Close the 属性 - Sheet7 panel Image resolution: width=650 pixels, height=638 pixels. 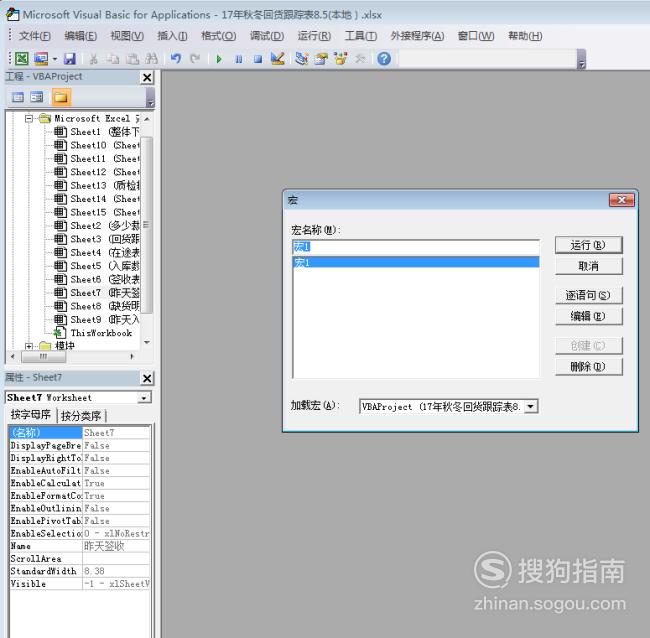147,378
